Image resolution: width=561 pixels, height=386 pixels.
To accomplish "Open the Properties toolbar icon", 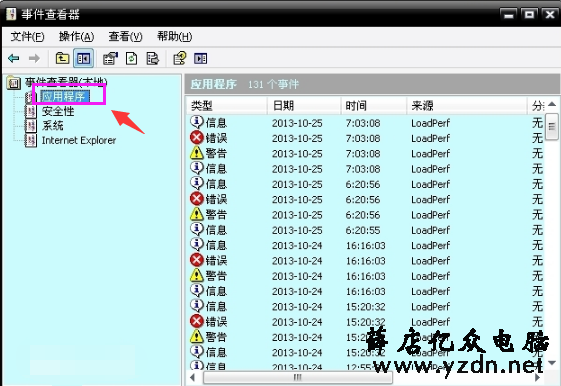I will (x=110, y=58).
